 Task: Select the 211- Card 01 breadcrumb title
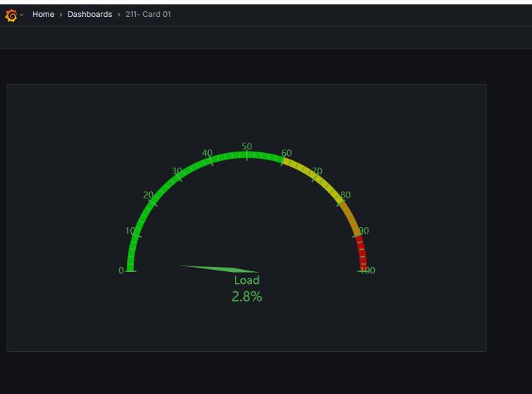click(148, 14)
